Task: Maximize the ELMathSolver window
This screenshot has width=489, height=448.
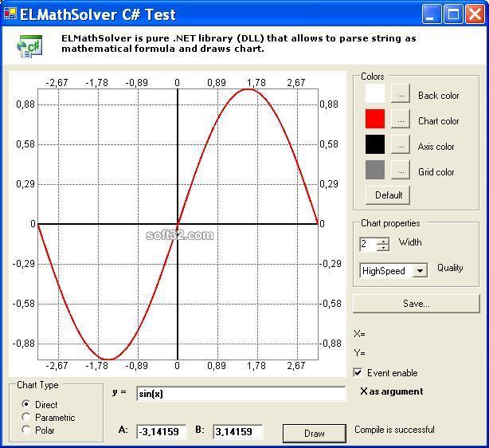Action: pyautogui.click(x=453, y=14)
